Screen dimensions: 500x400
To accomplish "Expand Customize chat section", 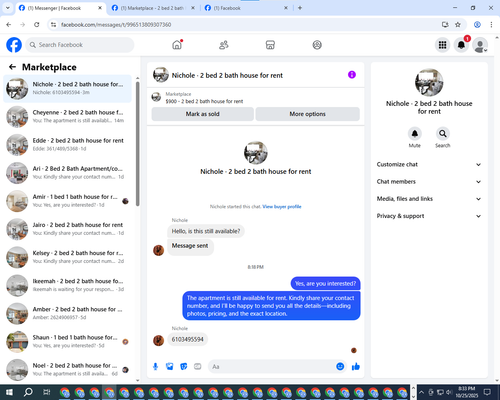I will [x=429, y=164].
